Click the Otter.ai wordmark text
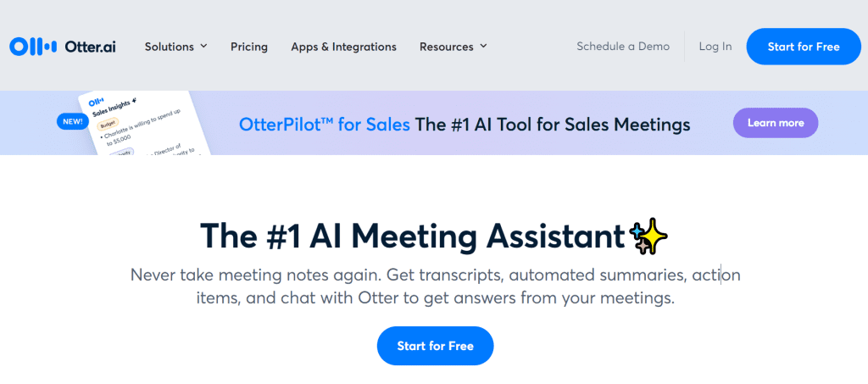The width and height of the screenshot is (868, 384). 91,47
